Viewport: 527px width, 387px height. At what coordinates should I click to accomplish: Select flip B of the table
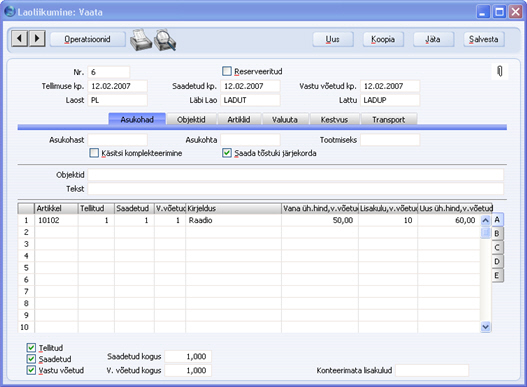[x=497, y=234]
